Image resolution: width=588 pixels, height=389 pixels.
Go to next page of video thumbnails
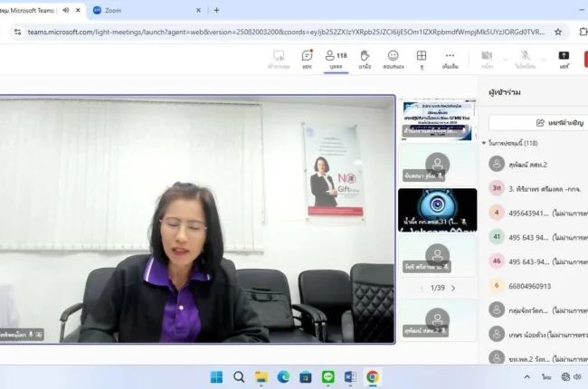(453, 288)
